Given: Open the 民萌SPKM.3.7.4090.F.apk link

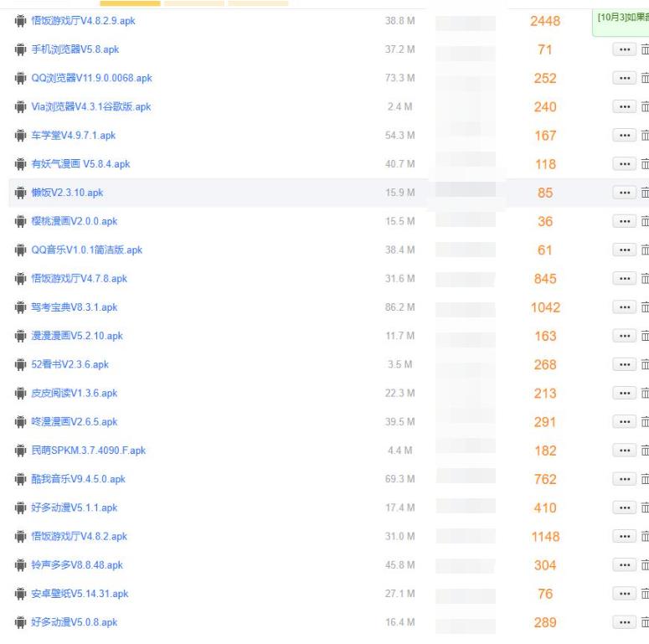Looking at the screenshot, I should coord(88,451).
